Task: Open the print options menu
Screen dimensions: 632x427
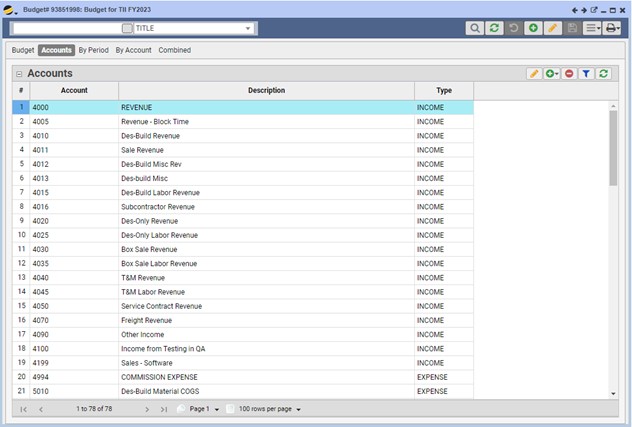Action: (x=613, y=29)
